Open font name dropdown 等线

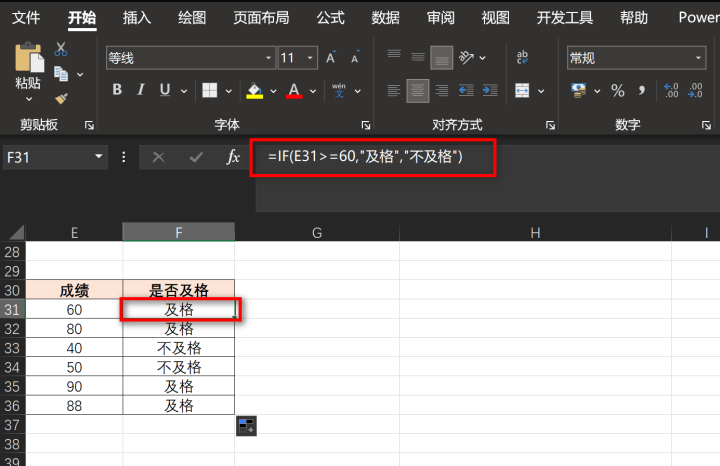coord(268,58)
